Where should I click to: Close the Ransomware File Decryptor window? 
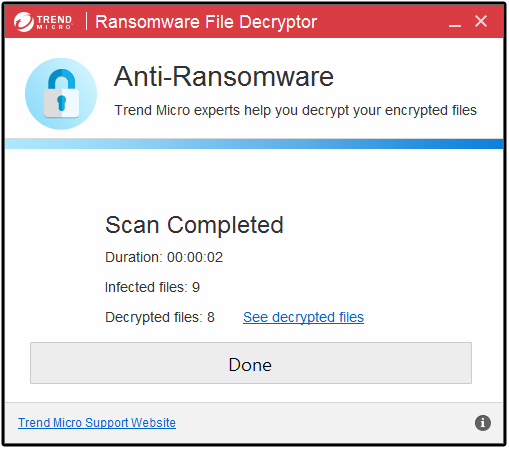click(x=481, y=21)
